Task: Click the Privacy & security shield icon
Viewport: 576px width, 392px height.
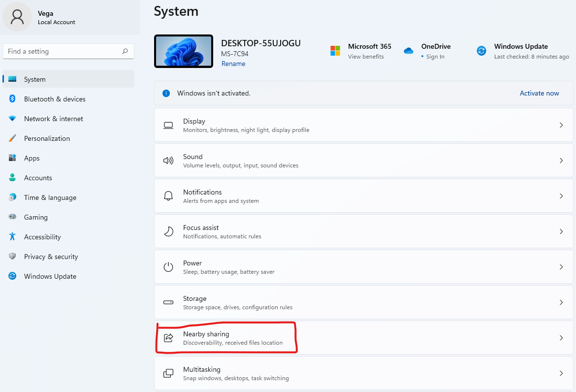Action: (12, 256)
